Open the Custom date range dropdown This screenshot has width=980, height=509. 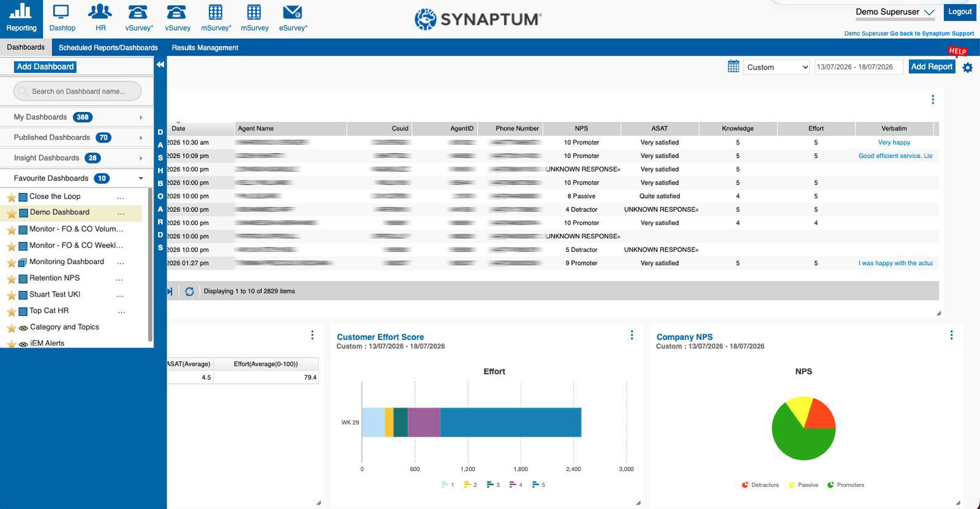point(777,67)
